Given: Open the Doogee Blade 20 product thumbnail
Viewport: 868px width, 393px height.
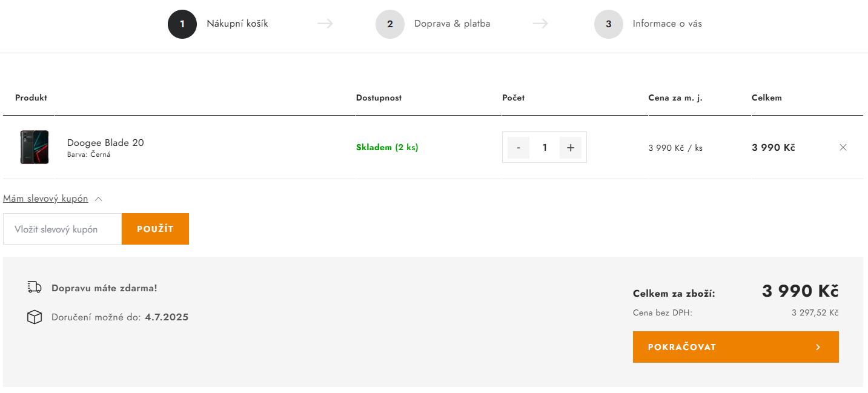Looking at the screenshot, I should 34,147.
